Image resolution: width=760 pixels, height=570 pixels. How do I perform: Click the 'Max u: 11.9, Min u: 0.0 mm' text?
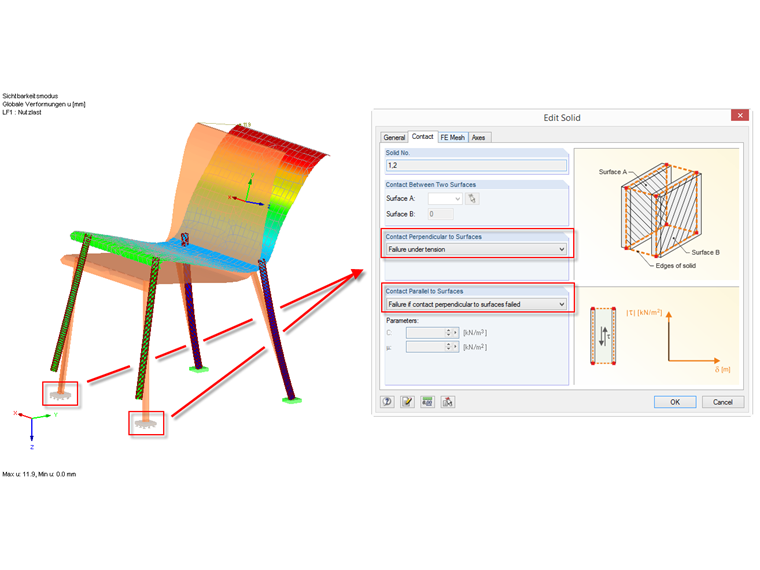pyautogui.click(x=39, y=474)
